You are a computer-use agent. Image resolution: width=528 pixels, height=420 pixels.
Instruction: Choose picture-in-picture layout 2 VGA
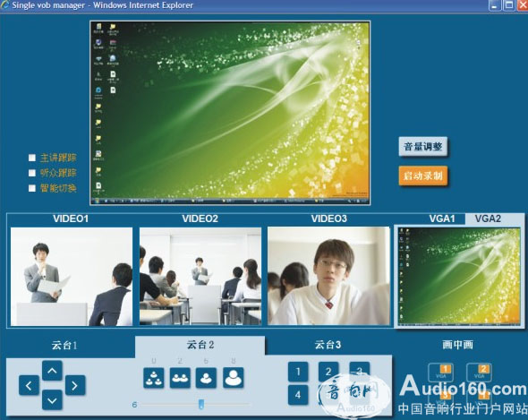(x=479, y=373)
